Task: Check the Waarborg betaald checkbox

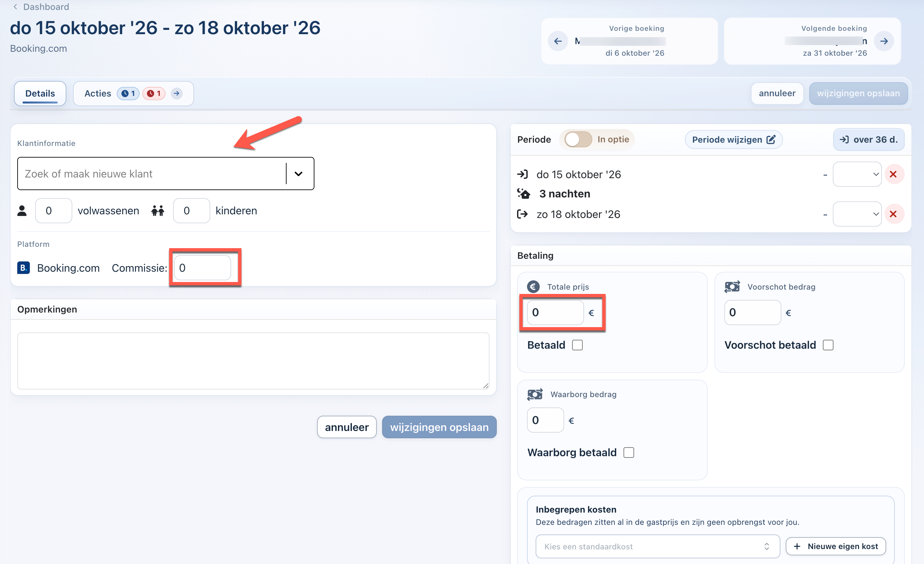Action: click(629, 453)
